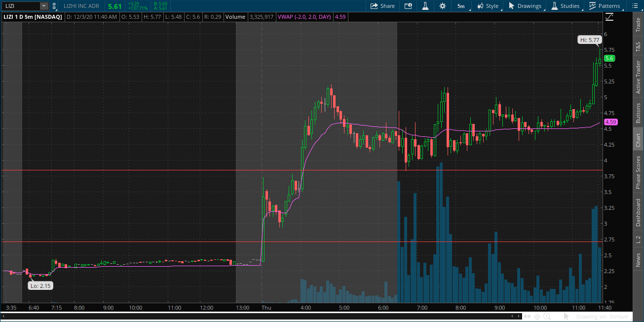
Task: Click the Thu label on time axis
Action: click(x=266, y=307)
